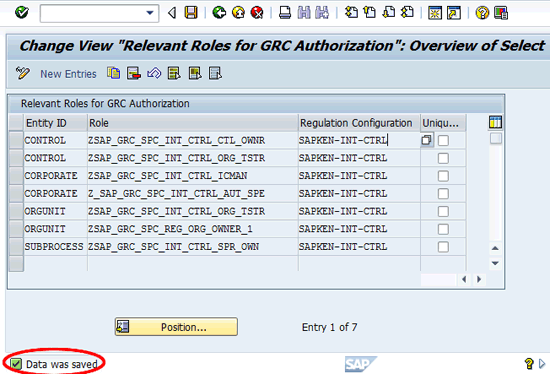550x374 pixels.
Task: Click the Find binoculars icon
Action: 304,13
